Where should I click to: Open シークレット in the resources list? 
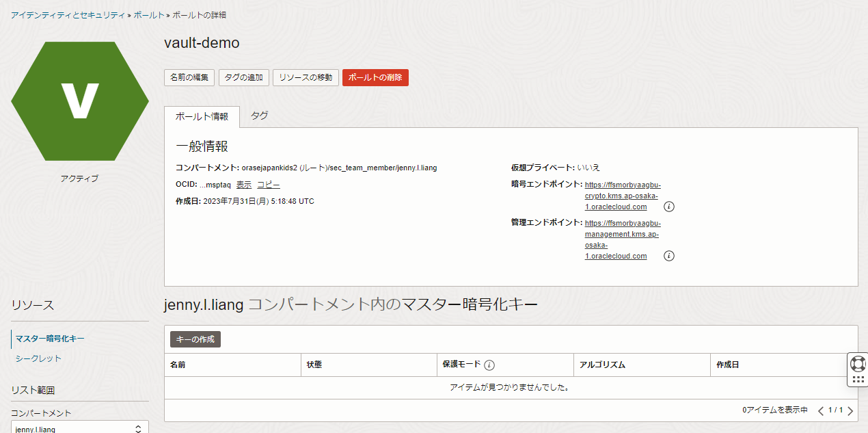[x=38, y=358]
